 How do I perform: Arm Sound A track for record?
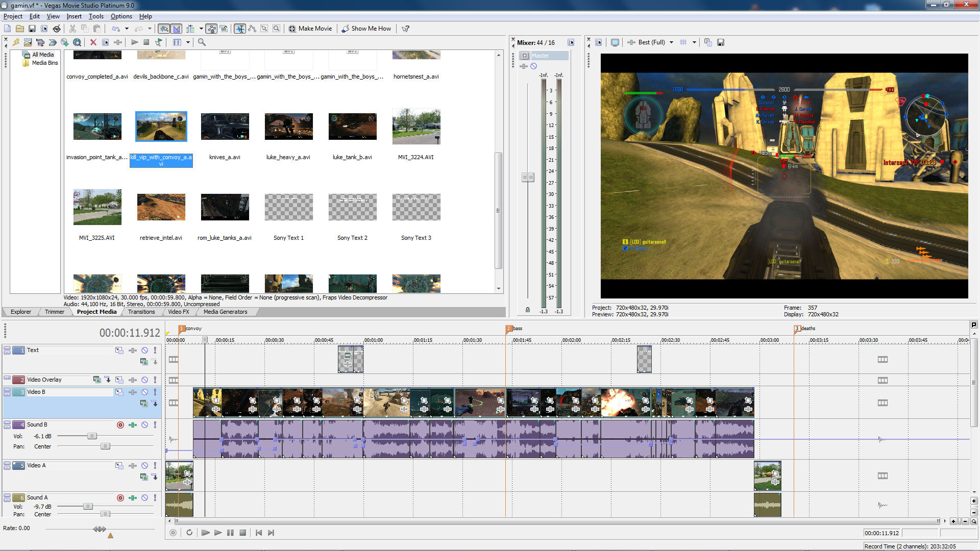click(120, 498)
